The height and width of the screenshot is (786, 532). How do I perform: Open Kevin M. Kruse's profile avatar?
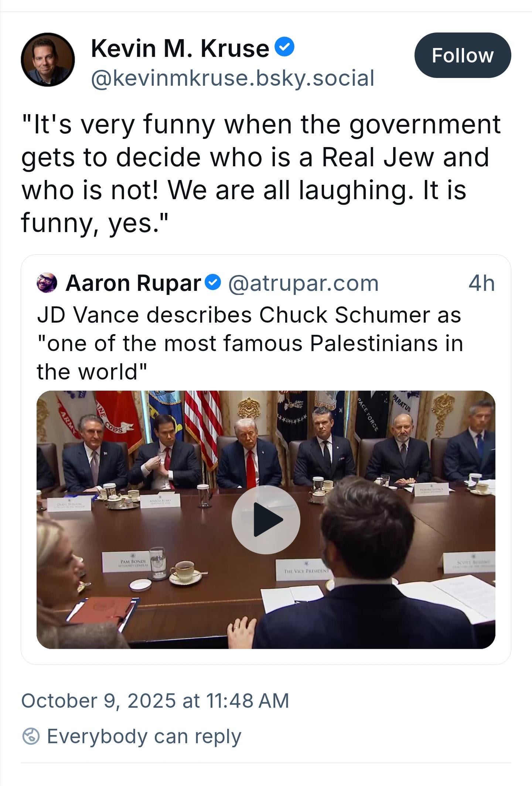(x=48, y=59)
